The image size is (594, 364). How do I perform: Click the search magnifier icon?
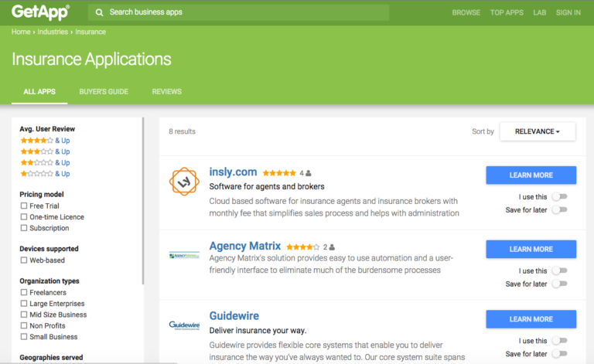pyautogui.click(x=99, y=12)
